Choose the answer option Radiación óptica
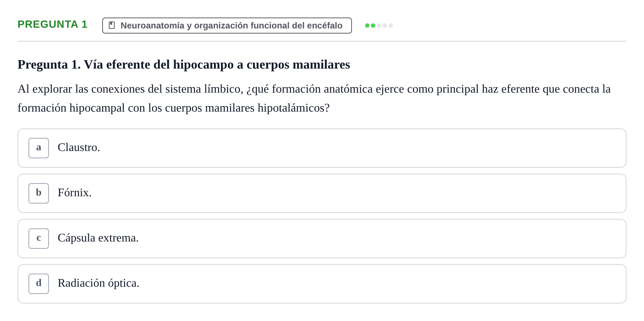Viewport: 644px width, 321px height. click(x=322, y=284)
